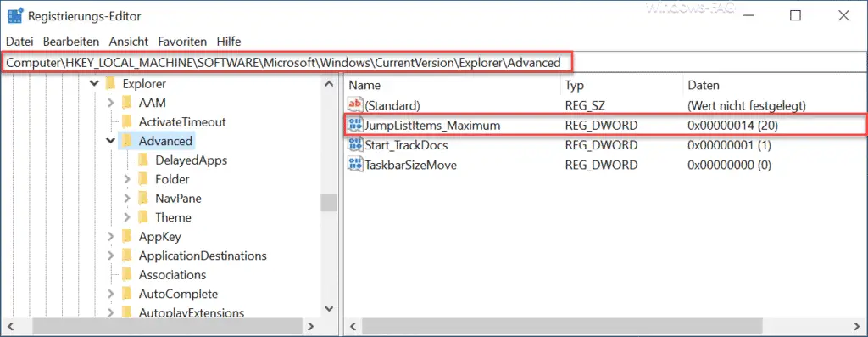Click the Start_TrackDocs DWORD value icon
868x337 pixels.
tap(355, 145)
